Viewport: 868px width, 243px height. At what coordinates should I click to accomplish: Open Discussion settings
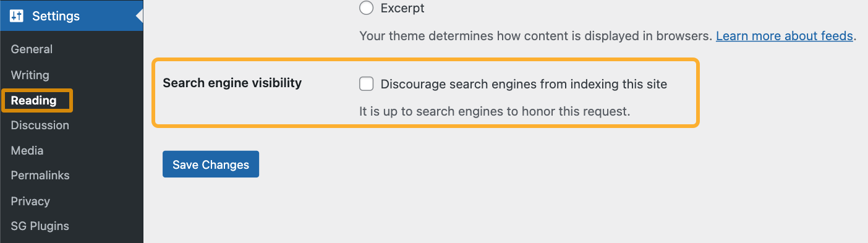[40, 125]
